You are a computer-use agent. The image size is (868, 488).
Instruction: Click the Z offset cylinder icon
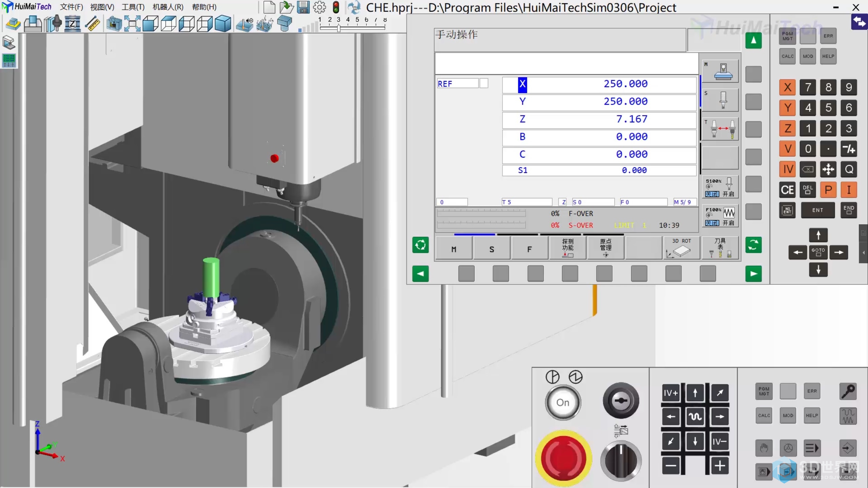tap(72, 24)
